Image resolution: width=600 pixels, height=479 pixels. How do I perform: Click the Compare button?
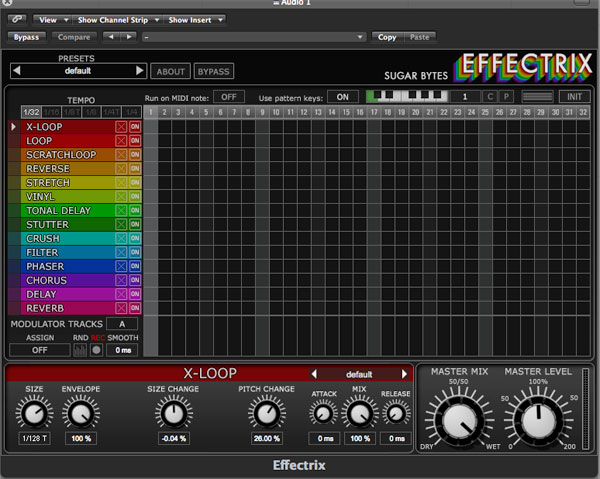[x=74, y=37]
